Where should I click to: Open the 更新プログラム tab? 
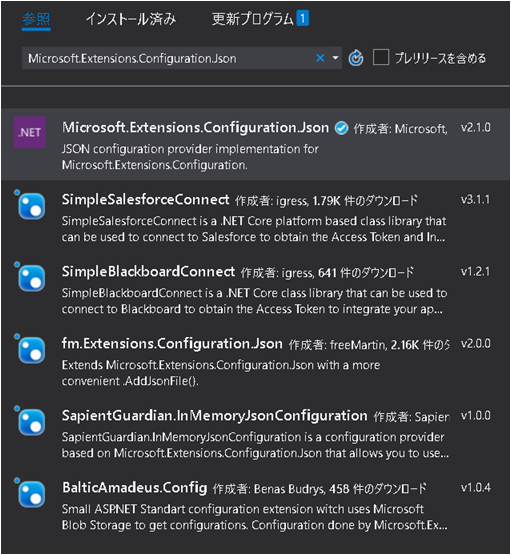(x=253, y=19)
